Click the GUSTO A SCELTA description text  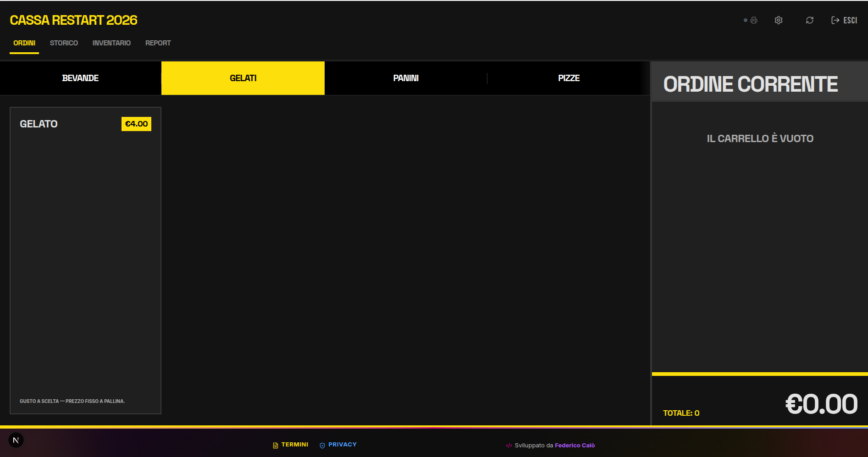[72, 401]
